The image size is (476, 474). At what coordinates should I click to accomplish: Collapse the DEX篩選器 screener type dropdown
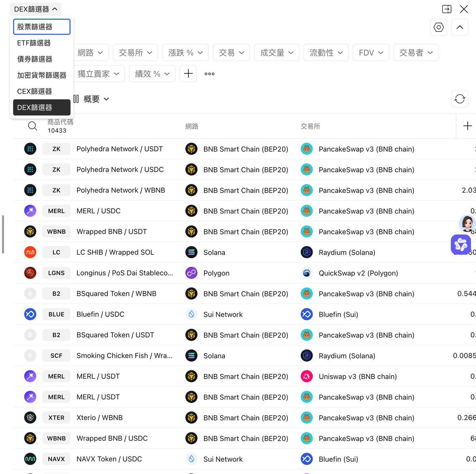[x=36, y=9]
